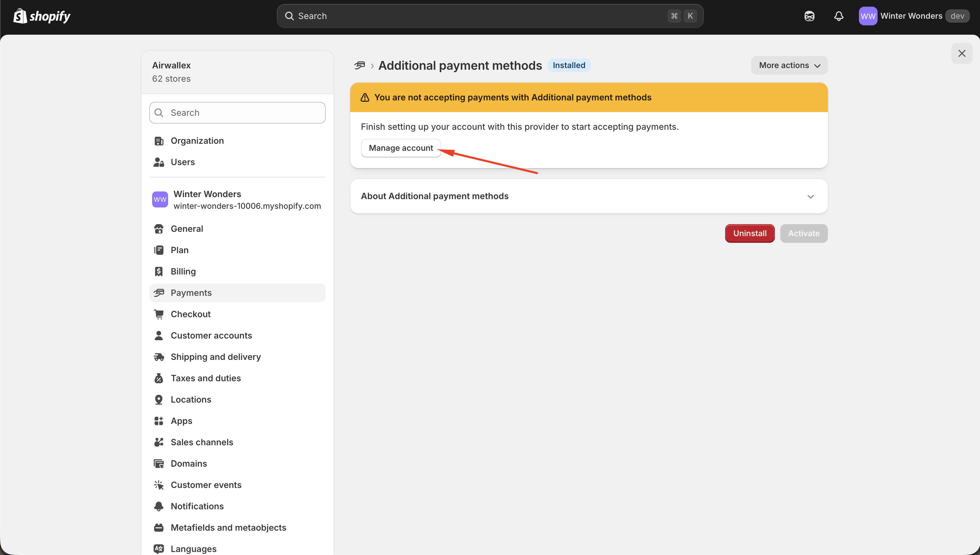Go to Checkout settings
Viewport: 980px width, 555px height.
point(237,315)
